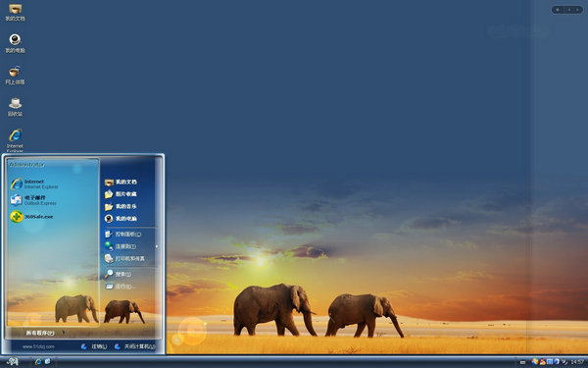
Task: Launch 360Safe.exe from the Start menu
Action: click(31, 217)
